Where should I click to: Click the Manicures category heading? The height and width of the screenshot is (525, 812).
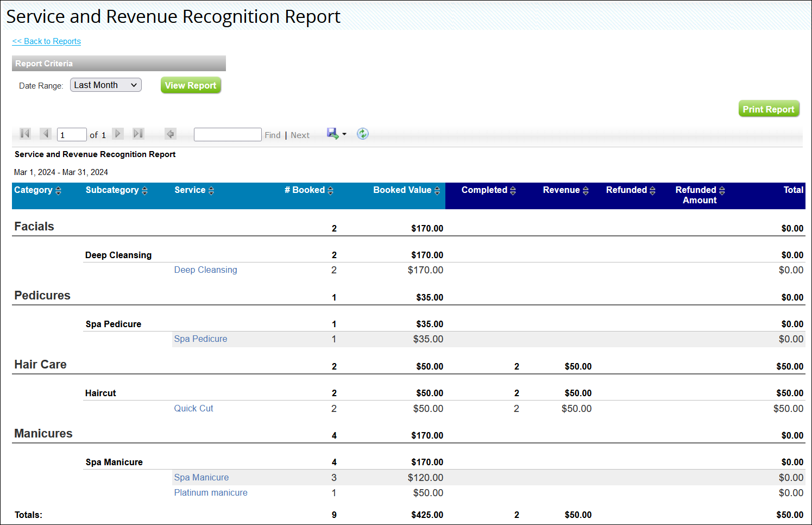point(43,434)
